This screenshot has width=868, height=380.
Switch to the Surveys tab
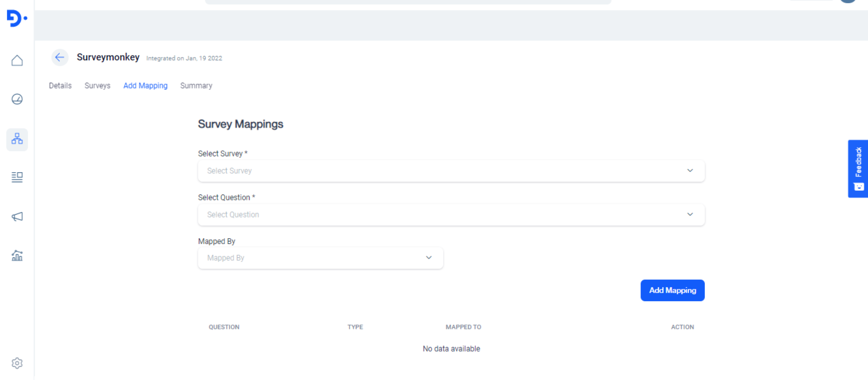point(98,86)
